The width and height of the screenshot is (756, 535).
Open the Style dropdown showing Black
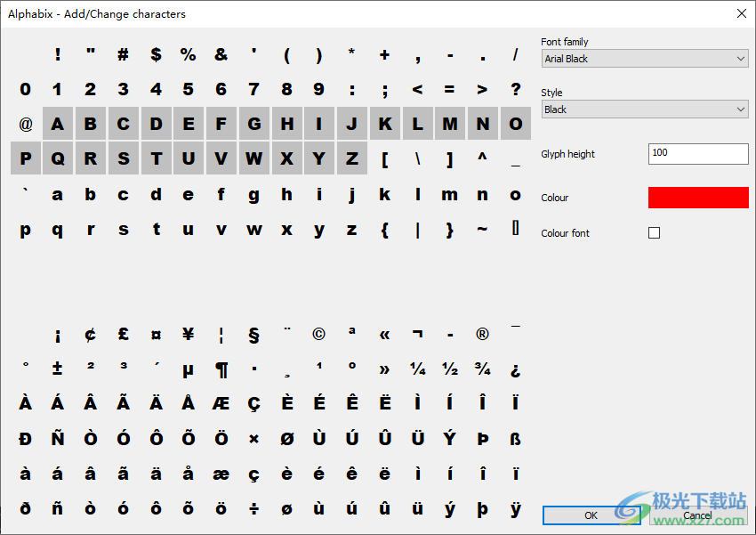tap(645, 109)
